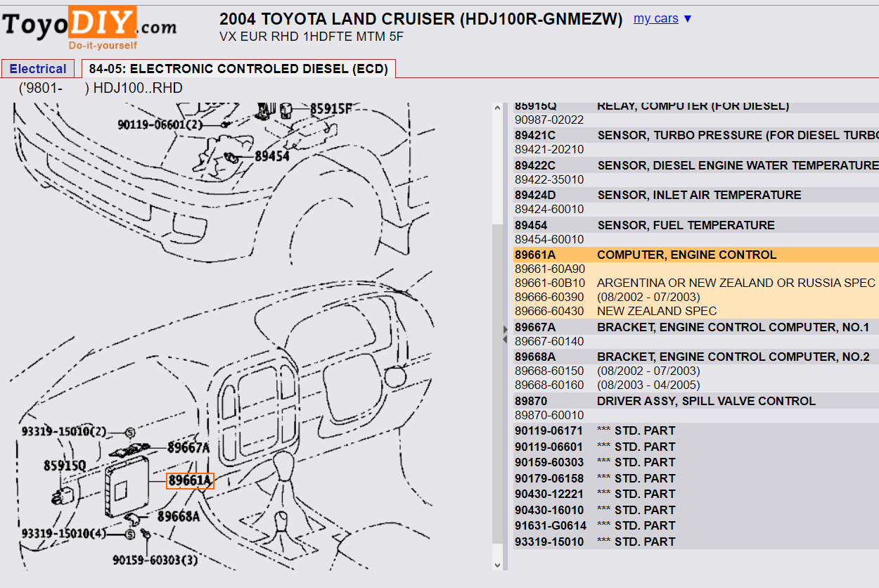
Task: Click the VX EUR RHD 1HDFTE MTM 5F text
Action: 312,37
